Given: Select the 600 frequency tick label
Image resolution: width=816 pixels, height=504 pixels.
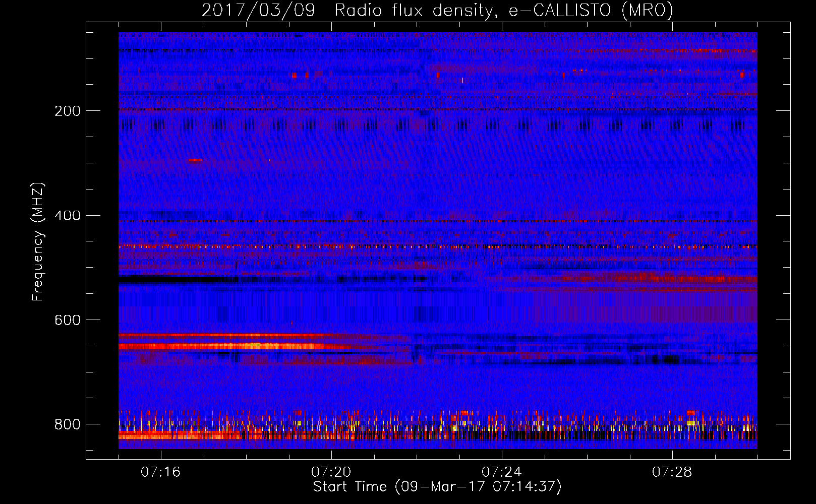Looking at the screenshot, I should pyautogui.click(x=68, y=321).
